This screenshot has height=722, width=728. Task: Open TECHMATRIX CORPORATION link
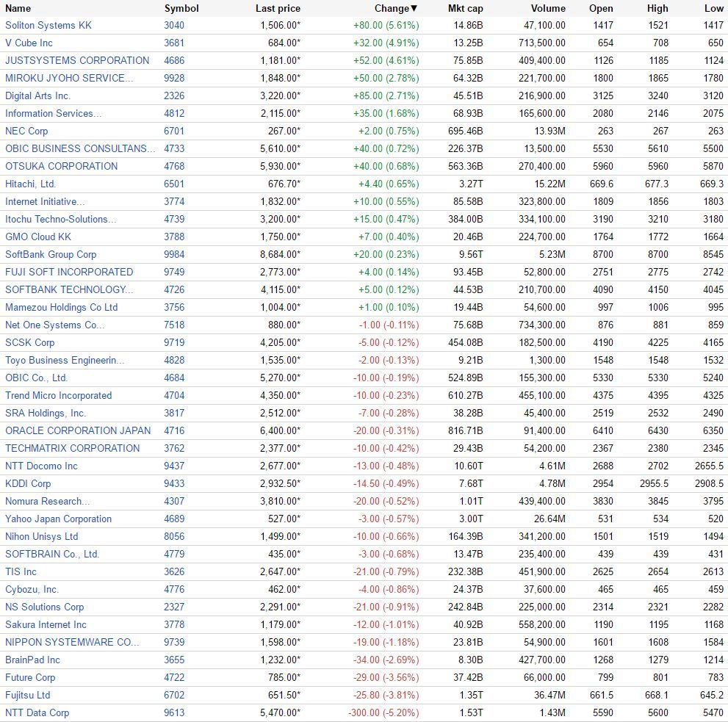click(x=73, y=449)
